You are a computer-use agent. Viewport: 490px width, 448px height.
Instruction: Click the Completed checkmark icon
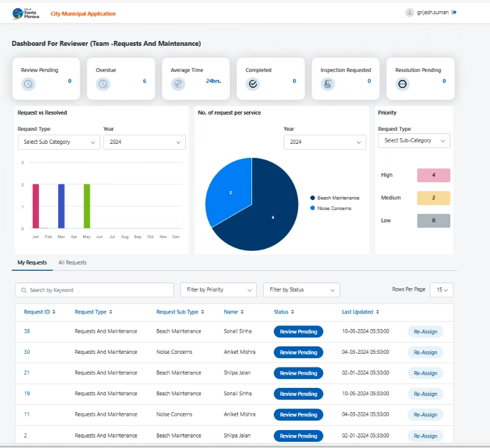point(252,84)
